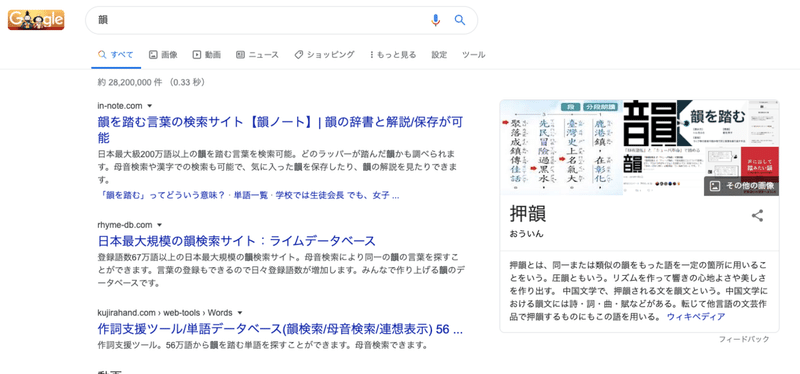Viewport: 800px width, 374px height.
Task: Open vertical Chinese text thumbnail image
Action: 561,147
